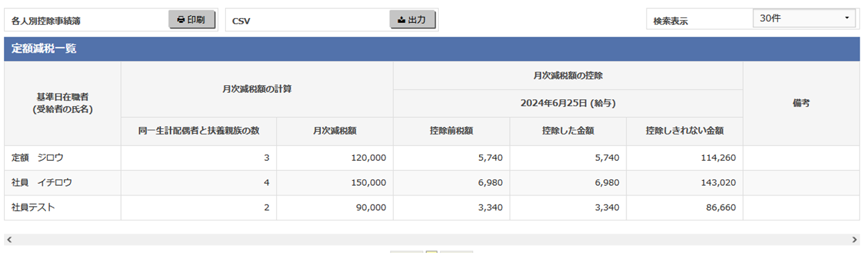Click the 印刷 print button
Screen dimensions: 868x253
[192, 19]
